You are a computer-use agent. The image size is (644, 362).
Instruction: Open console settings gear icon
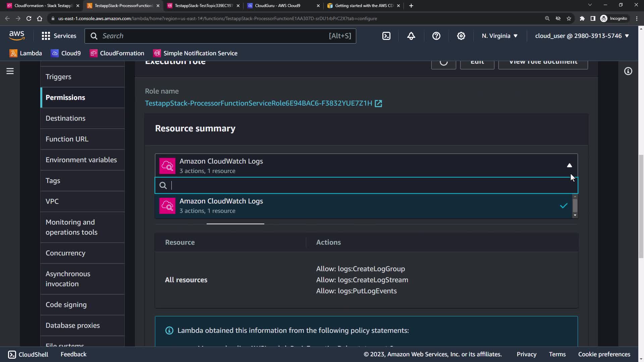point(461,36)
